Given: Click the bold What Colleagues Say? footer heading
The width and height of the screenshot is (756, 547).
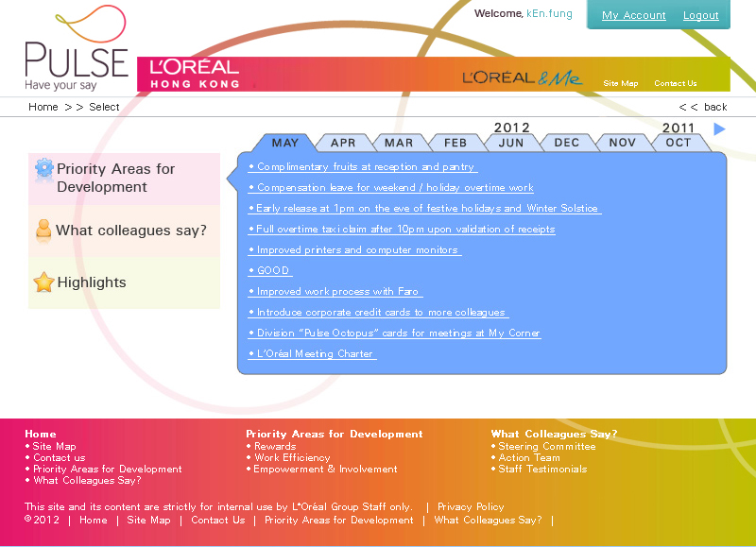Looking at the screenshot, I should [x=554, y=434].
